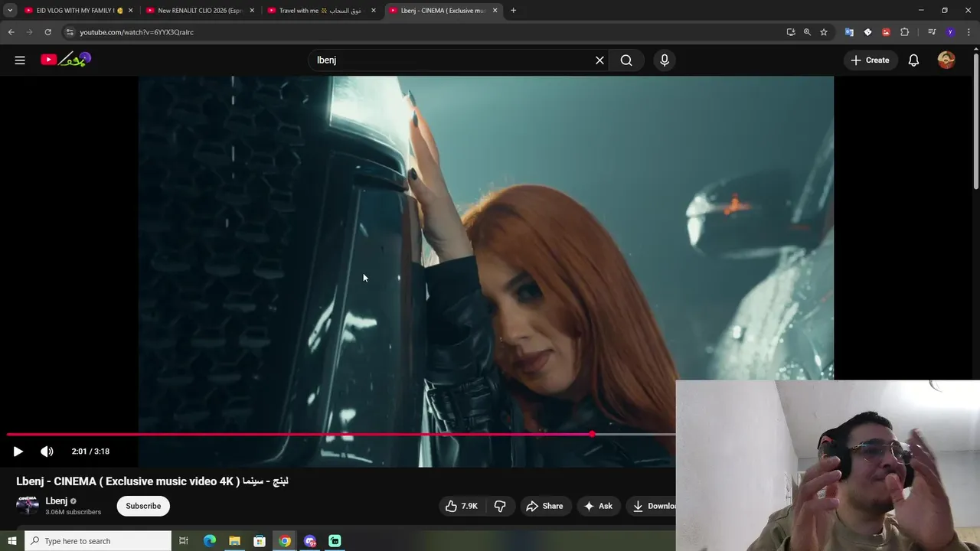Run the search with the magnifier button

626,60
